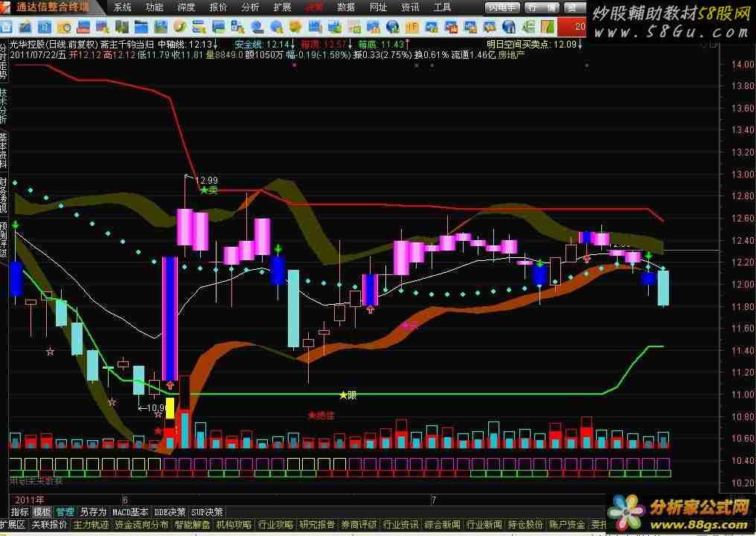Open the 深度 menu
Viewport: 756px width, 536px height.
click(x=186, y=7)
